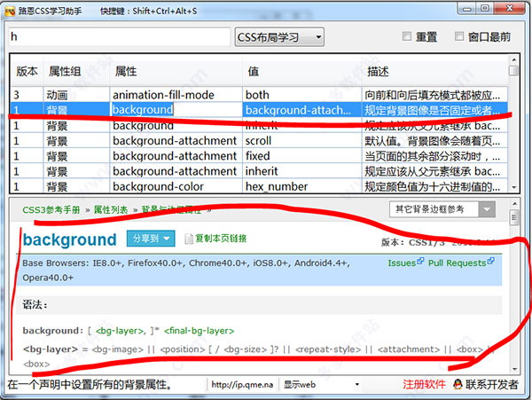Image resolution: width=532 pixels, height=400 pixels.
Task: Sort by 版本 column header
Action: coord(27,72)
